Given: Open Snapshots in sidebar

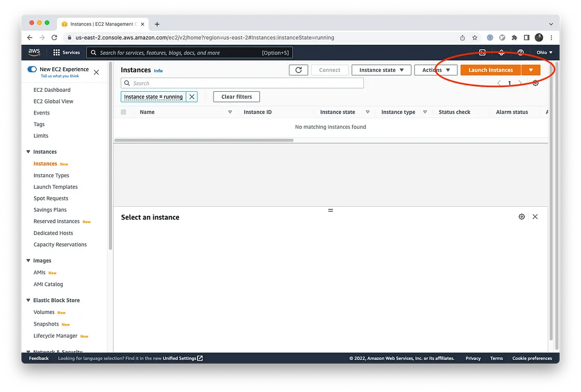Looking at the screenshot, I should click(46, 324).
